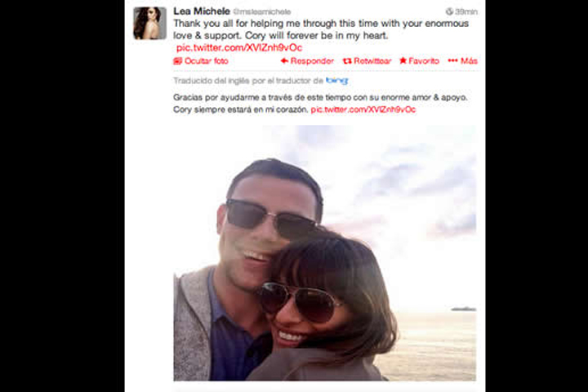The width and height of the screenshot is (588, 392).
Task: Open the Lea Michele profile name
Action: 202,11
